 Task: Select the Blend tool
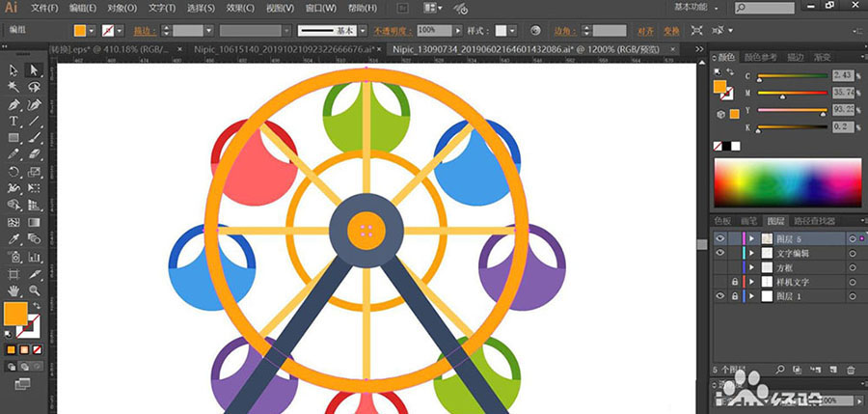(35, 239)
